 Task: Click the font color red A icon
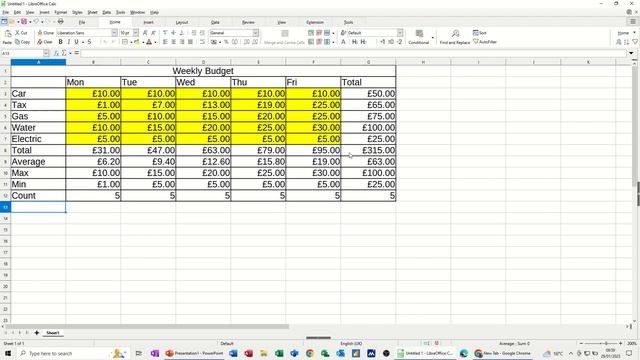click(x=149, y=42)
